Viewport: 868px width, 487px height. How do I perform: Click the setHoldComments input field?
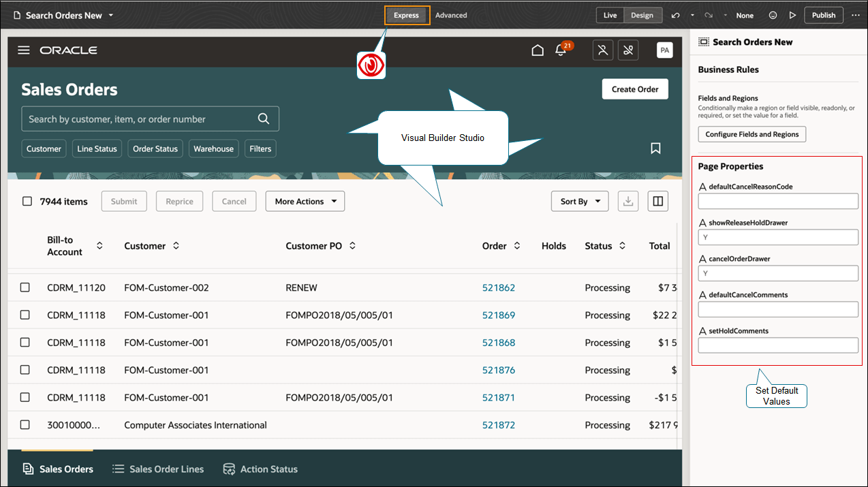778,345
